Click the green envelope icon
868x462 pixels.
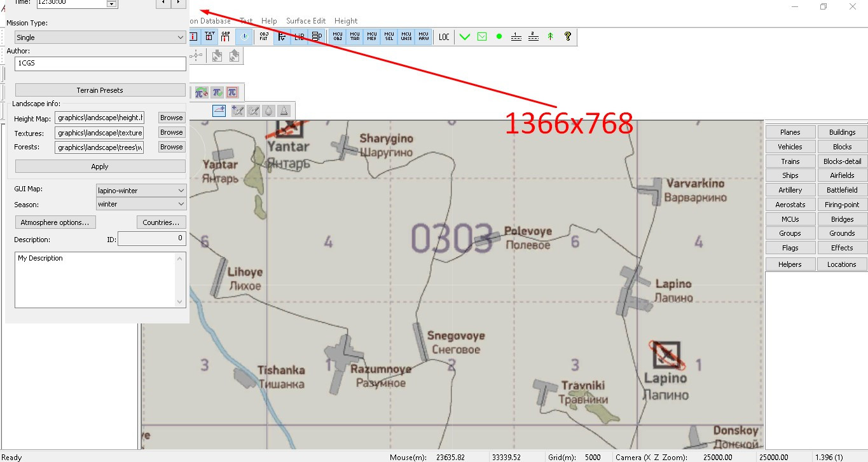[x=482, y=36]
